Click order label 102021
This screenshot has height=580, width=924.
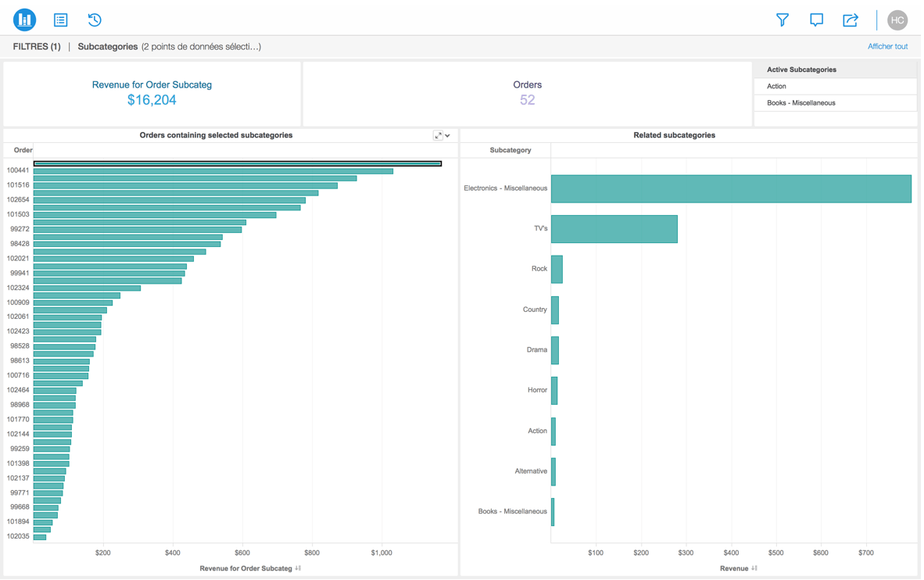[x=18, y=258]
